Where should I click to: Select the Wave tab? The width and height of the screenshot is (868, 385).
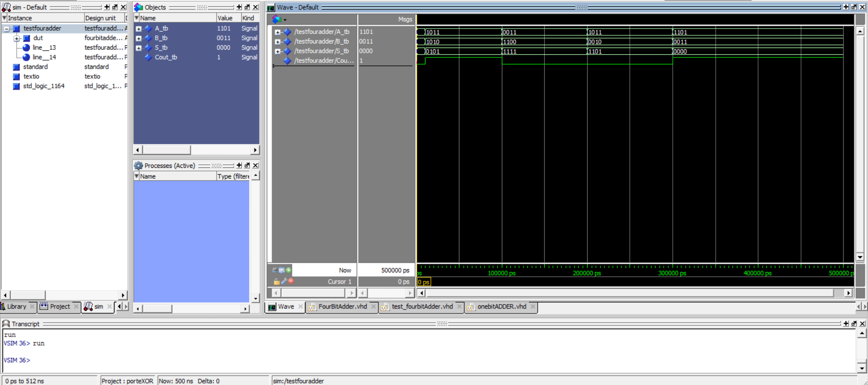285,307
